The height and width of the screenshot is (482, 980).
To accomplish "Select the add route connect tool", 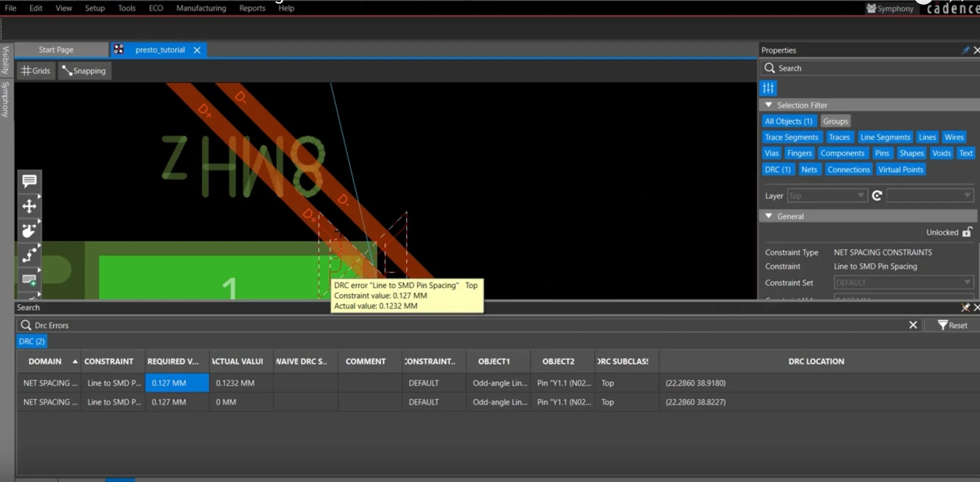I will (29, 255).
